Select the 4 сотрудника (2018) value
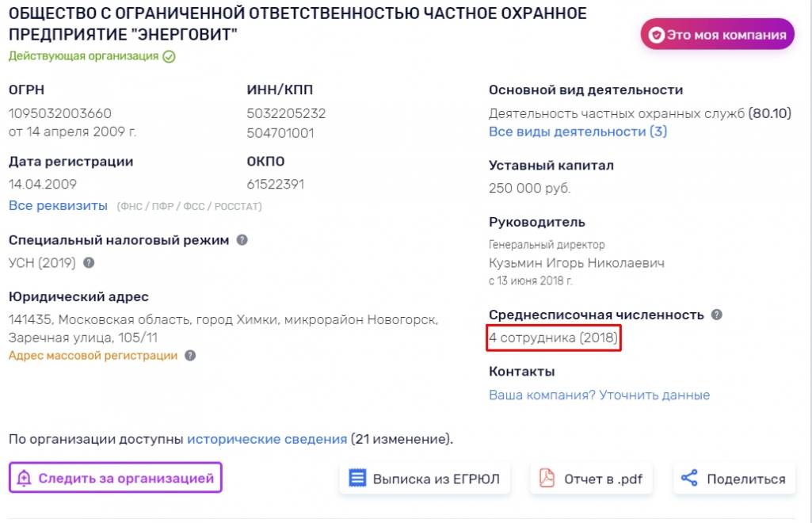Viewport: 812px width, 523px height. coord(553,338)
